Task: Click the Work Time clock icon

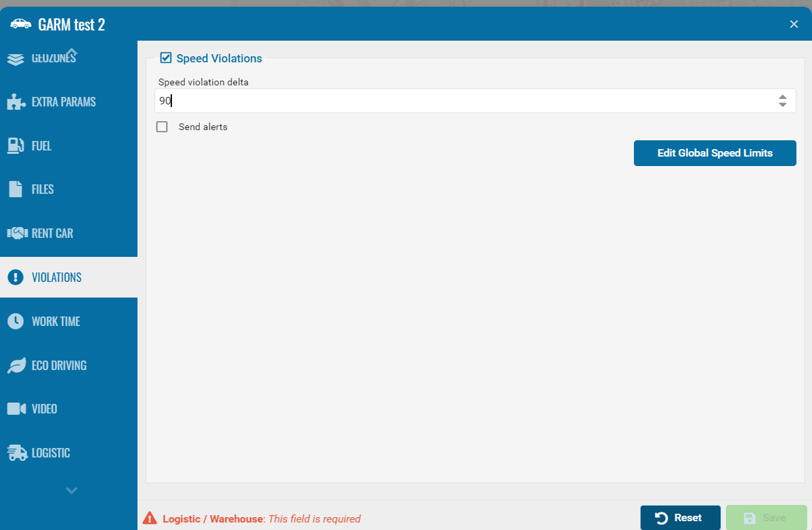Action: coord(16,321)
